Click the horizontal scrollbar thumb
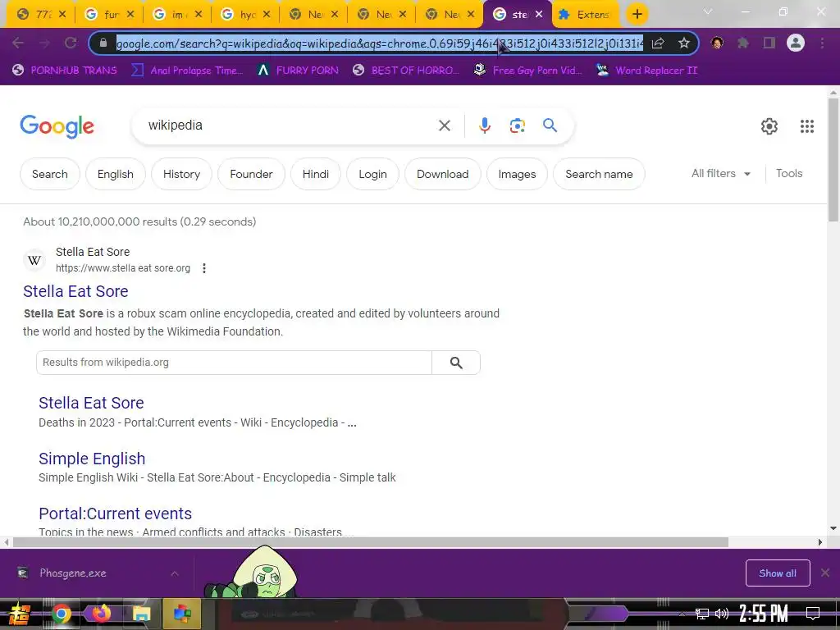Viewport: 840px width, 630px height. pos(370,542)
